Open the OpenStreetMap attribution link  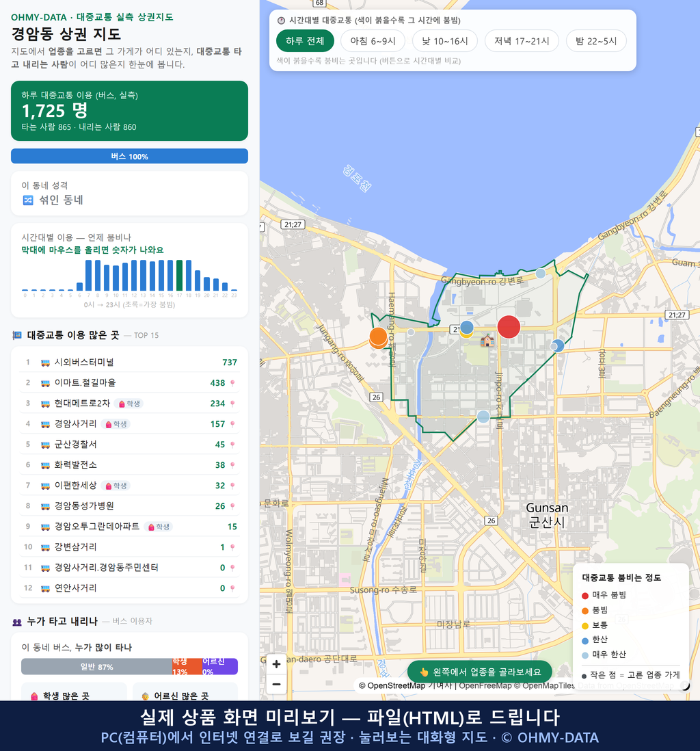coord(396,686)
